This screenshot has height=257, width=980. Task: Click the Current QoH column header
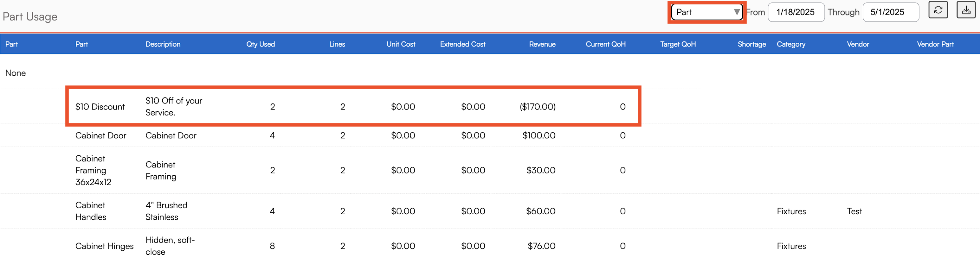[x=605, y=44]
